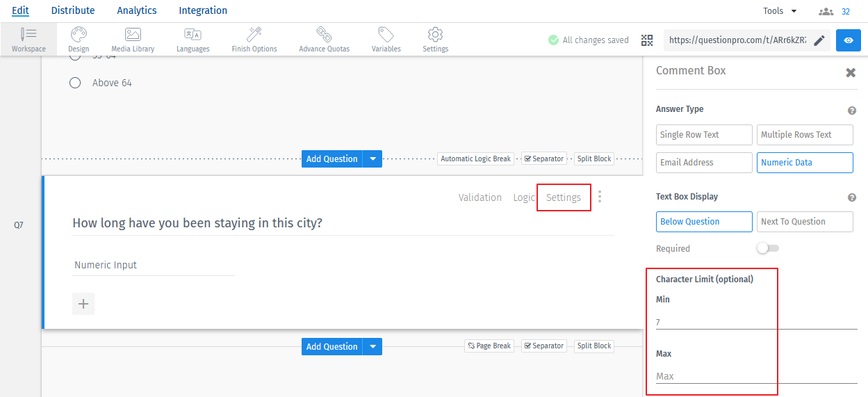Edit the survey URL with pencil icon
Screen dimensions: 868x397
tap(819, 40)
